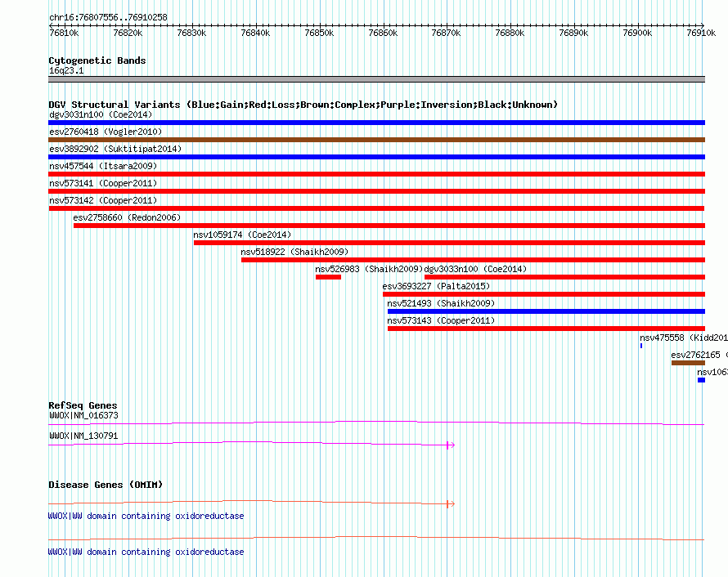
Task: Click the dgv3031n100 (Coe2014) blue gain bar
Action: (x=376, y=123)
